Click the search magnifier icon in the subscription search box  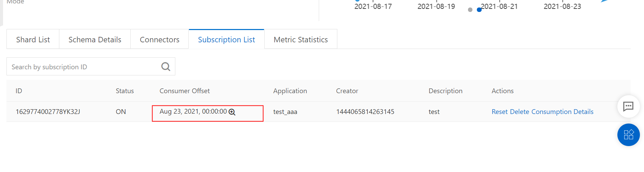(166, 67)
